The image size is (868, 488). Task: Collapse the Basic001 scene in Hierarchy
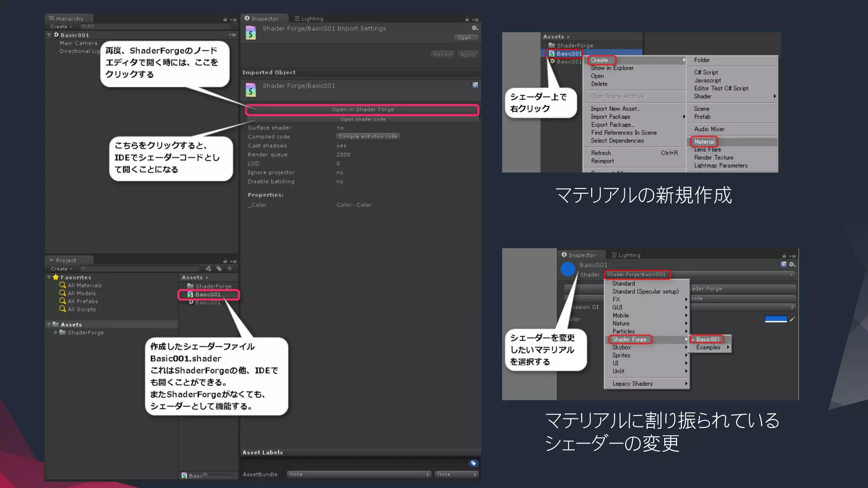pyautogui.click(x=49, y=35)
